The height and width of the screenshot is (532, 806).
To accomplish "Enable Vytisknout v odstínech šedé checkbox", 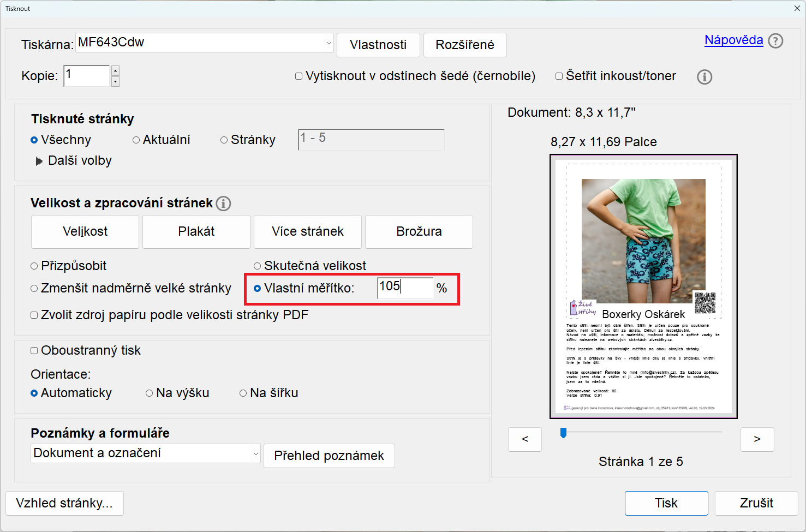I will (299, 76).
